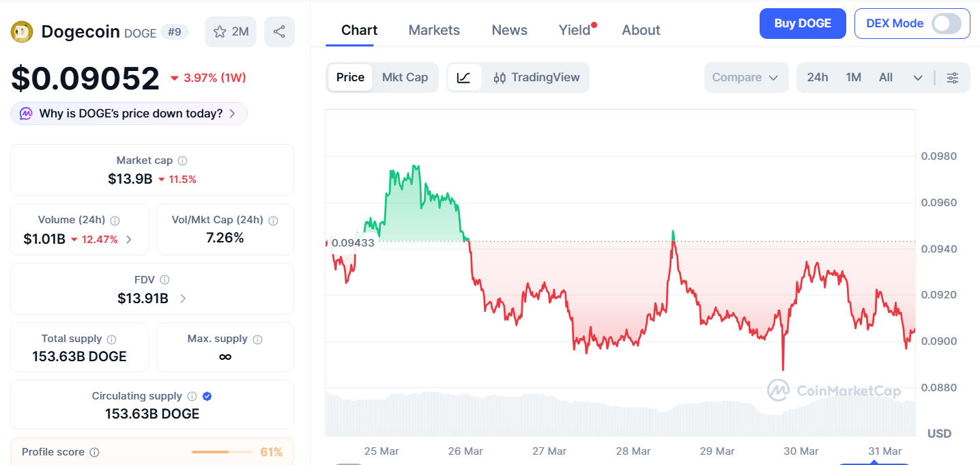Click the 0.0900 price axis label

939,341
